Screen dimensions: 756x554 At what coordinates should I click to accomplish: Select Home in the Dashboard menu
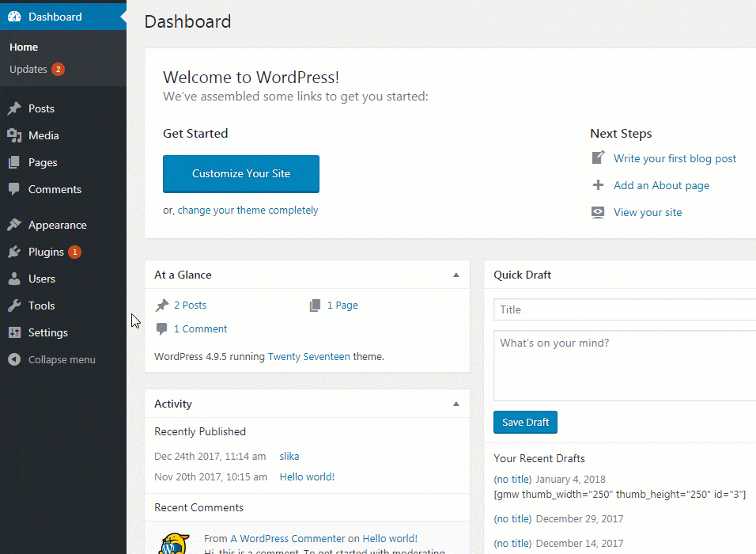24,47
